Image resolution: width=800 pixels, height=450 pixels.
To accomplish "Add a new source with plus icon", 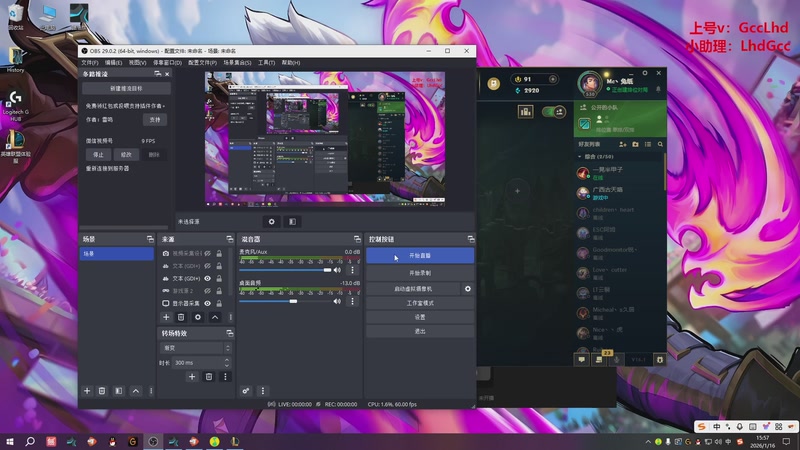I will pos(166,317).
